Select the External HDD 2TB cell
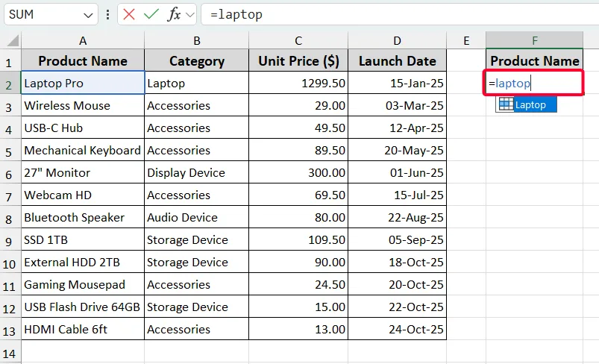This screenshot has width=599, height=364. tap(83, 262)
